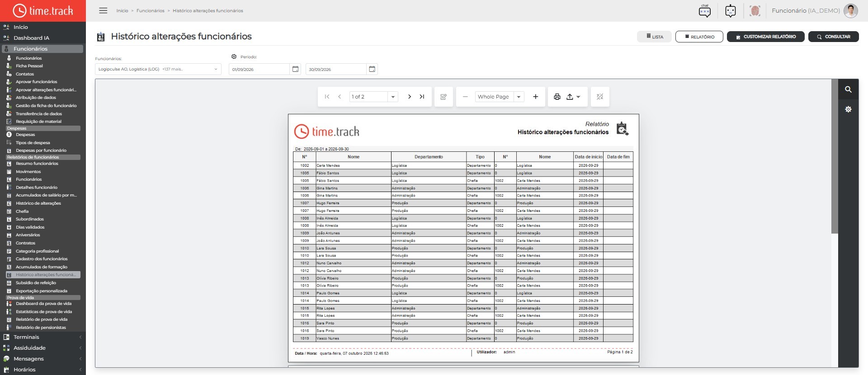Image resolution: width=868 pixels, height=375 pixels.
Task: Expand the Assiduidade sidebar section
Action: pyautogui.click(x=43, y=348)
